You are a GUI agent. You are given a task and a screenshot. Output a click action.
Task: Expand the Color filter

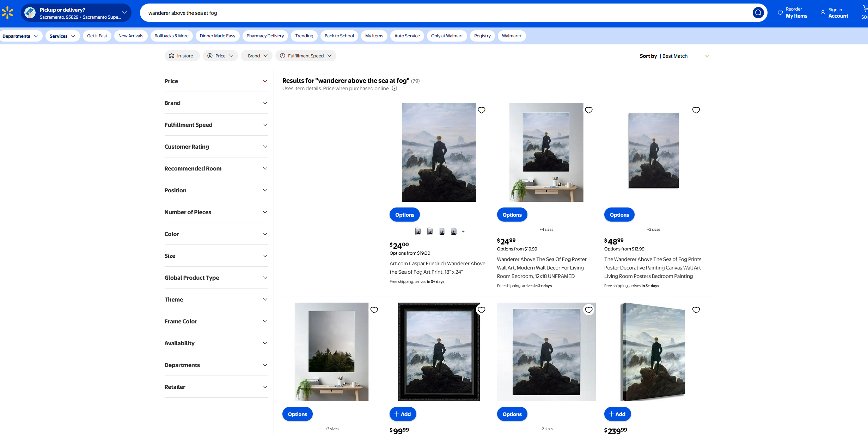pyautogui.click(x=216, y=234)
